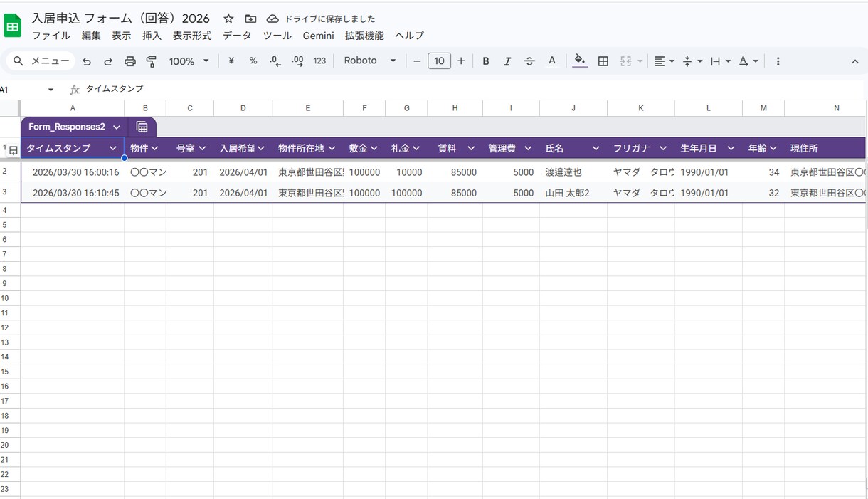Open the vertical align dropdown

point(691,61)
